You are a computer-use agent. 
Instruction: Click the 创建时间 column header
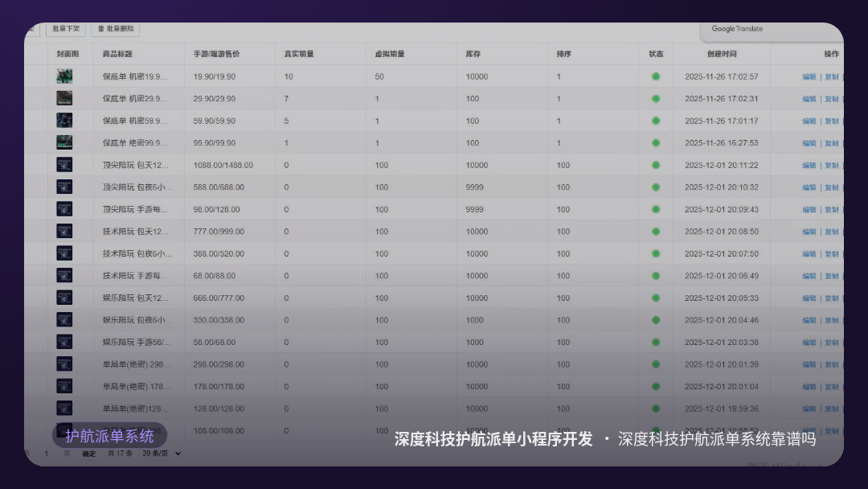pyautogui.click(x=721, y=54)
